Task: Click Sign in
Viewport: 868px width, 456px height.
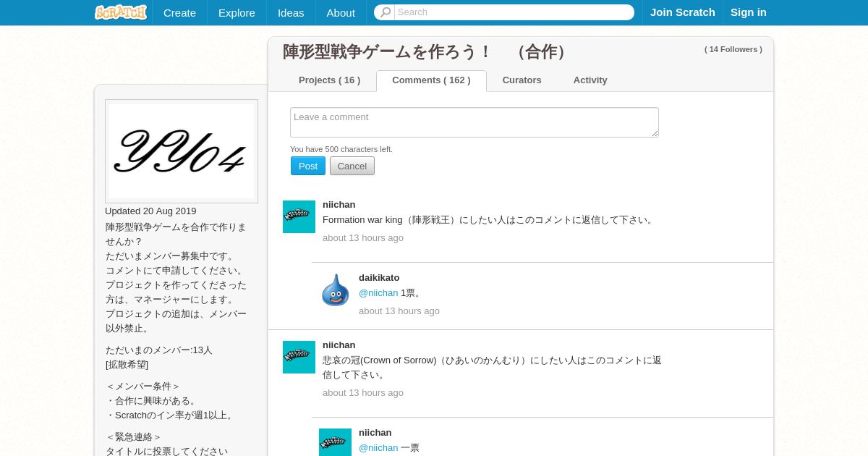Action: pos(749,12)
